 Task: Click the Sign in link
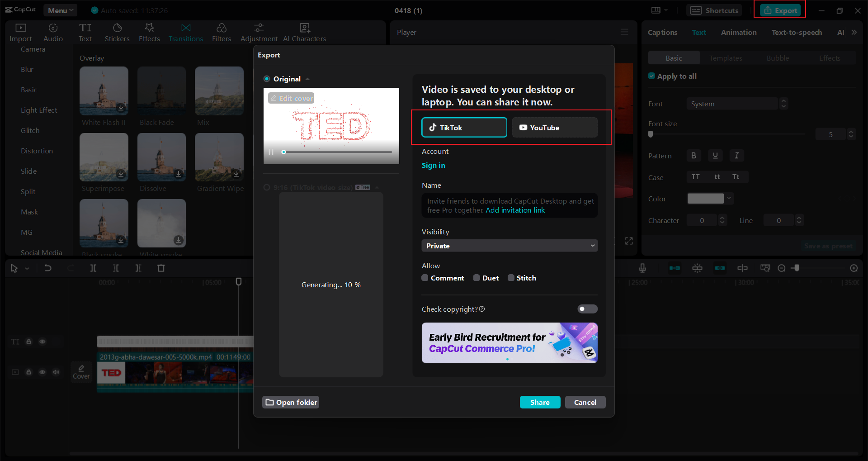pyautogui.click(x=433, y=165)
